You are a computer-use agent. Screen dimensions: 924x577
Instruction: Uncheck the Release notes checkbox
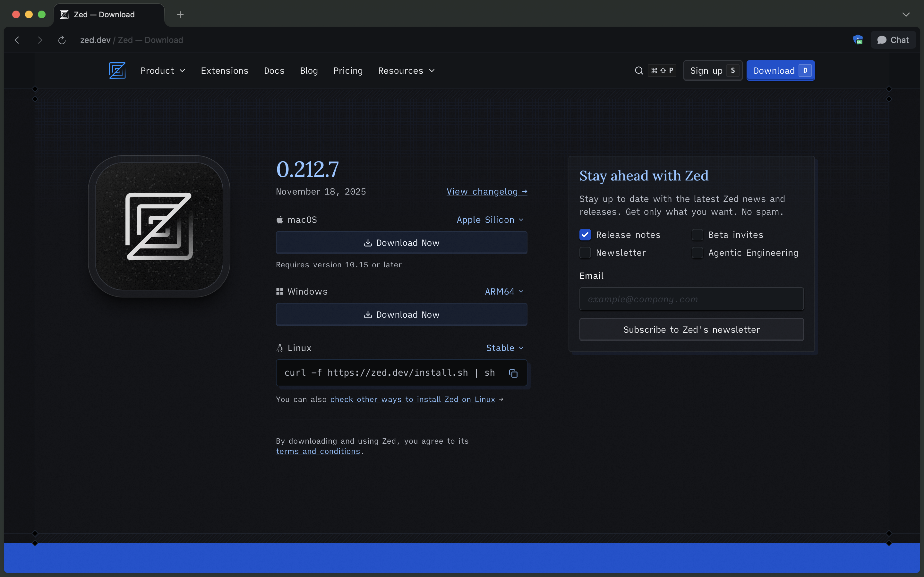[585, 234]
